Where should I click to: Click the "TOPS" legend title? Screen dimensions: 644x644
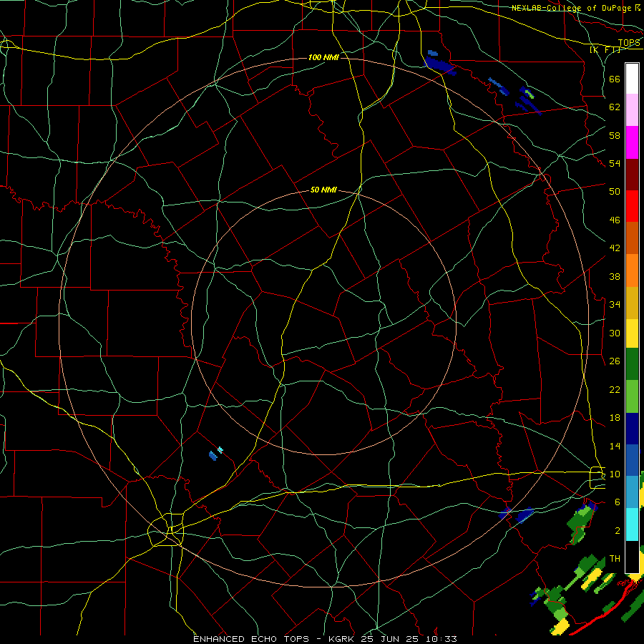629,43
